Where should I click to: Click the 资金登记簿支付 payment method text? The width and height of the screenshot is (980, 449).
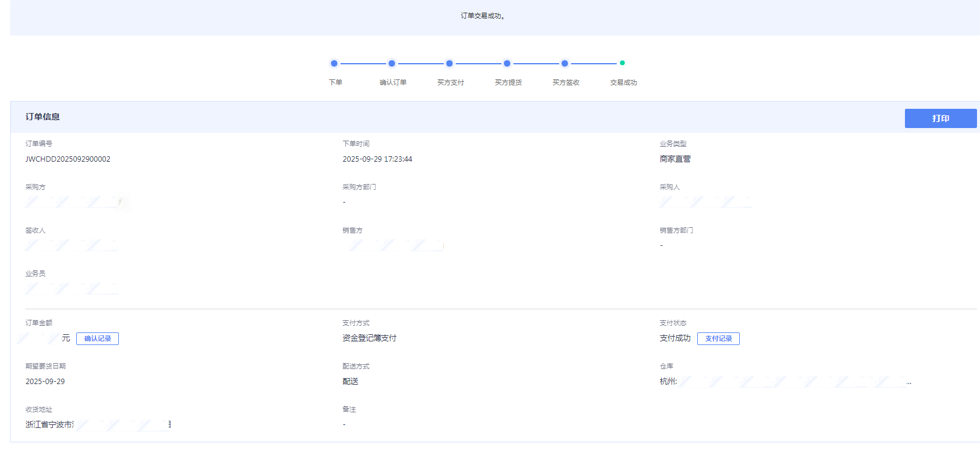coord(369,338)
